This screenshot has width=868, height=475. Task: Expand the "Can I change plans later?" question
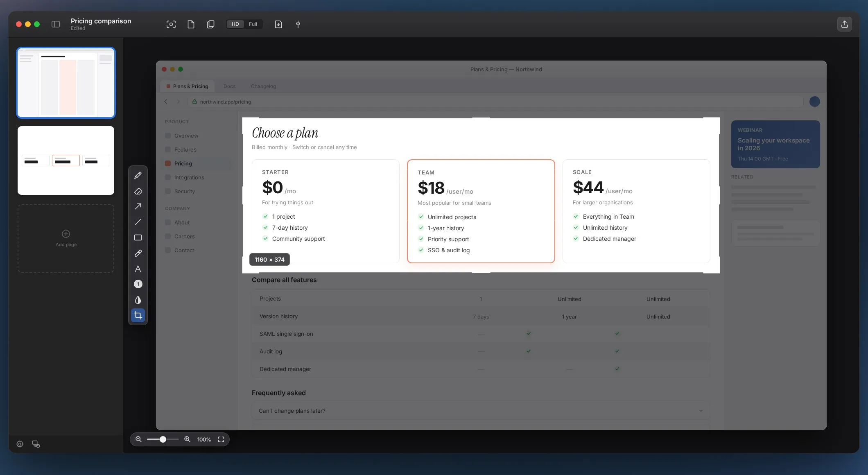[481, 411]
